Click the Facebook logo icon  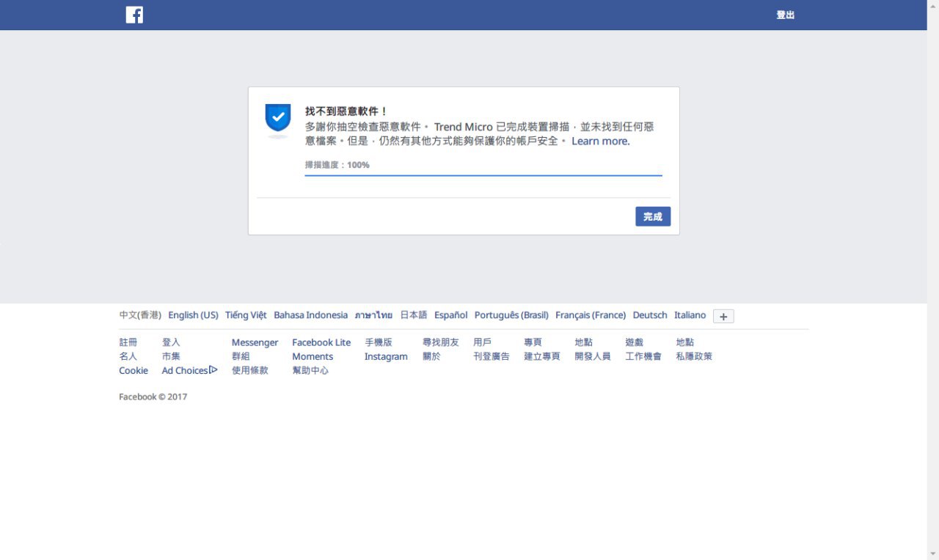[134, 15]
